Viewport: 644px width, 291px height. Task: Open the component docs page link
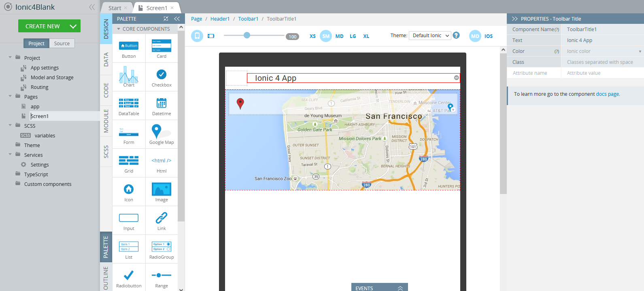(607, 94)
